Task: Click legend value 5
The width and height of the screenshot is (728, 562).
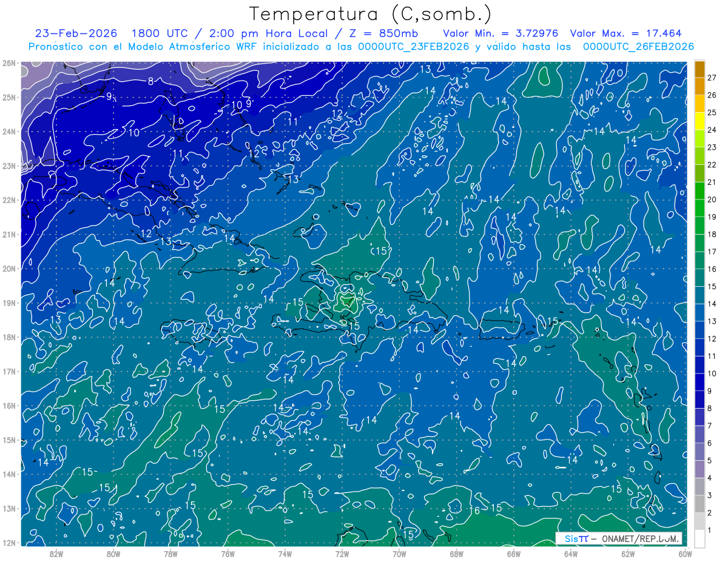Action: click(x=710, y=461)
